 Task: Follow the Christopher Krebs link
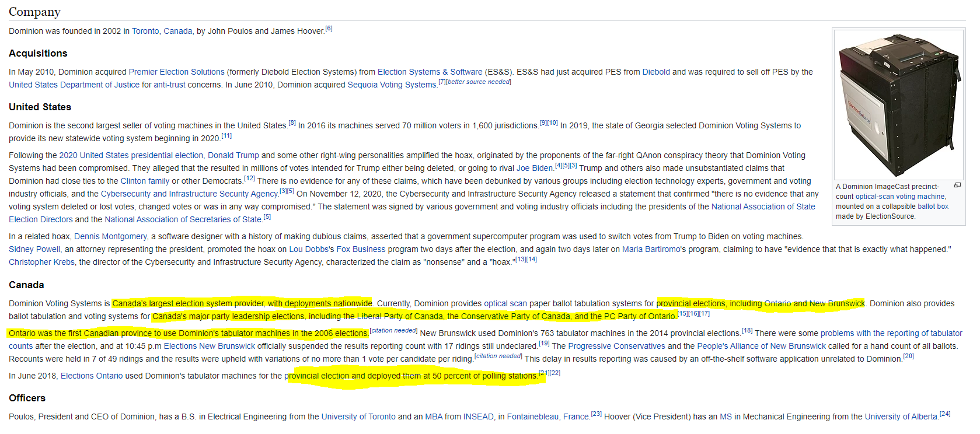[41, 262]
